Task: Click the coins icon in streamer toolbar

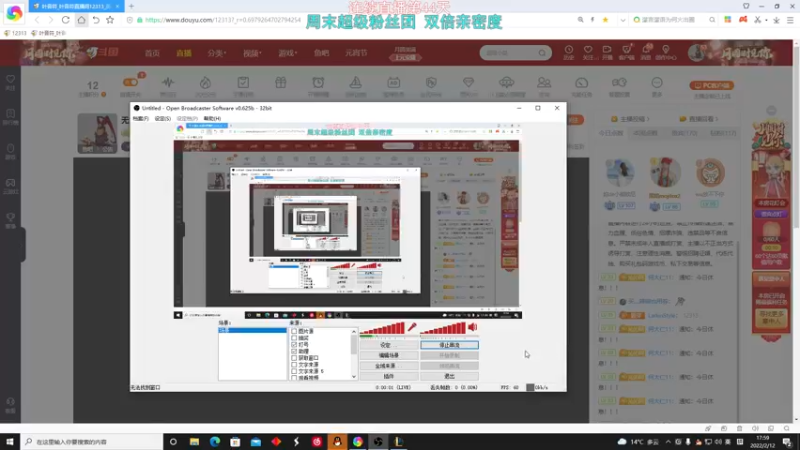Action: (x=619, y=82)
